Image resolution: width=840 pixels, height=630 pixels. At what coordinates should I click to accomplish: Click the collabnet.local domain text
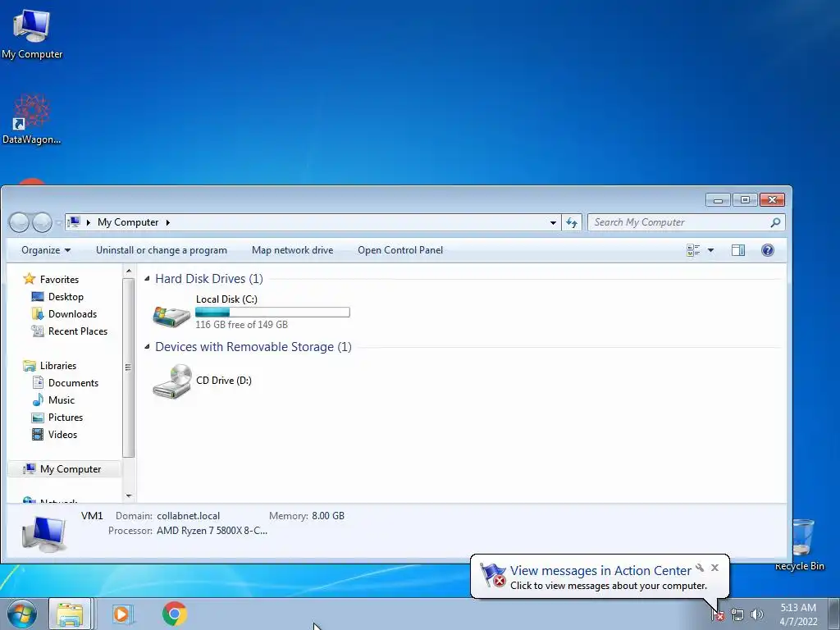click(188, 516)
